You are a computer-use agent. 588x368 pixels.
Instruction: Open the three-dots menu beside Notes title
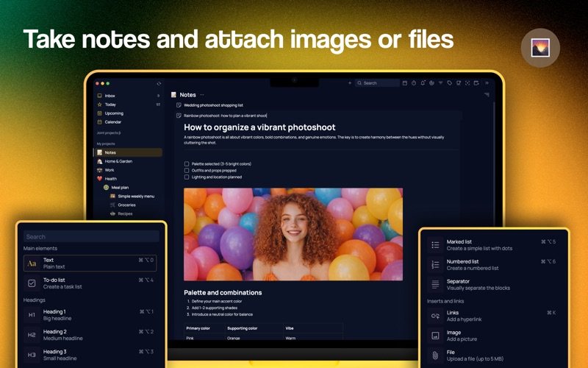tap(201, 95)
